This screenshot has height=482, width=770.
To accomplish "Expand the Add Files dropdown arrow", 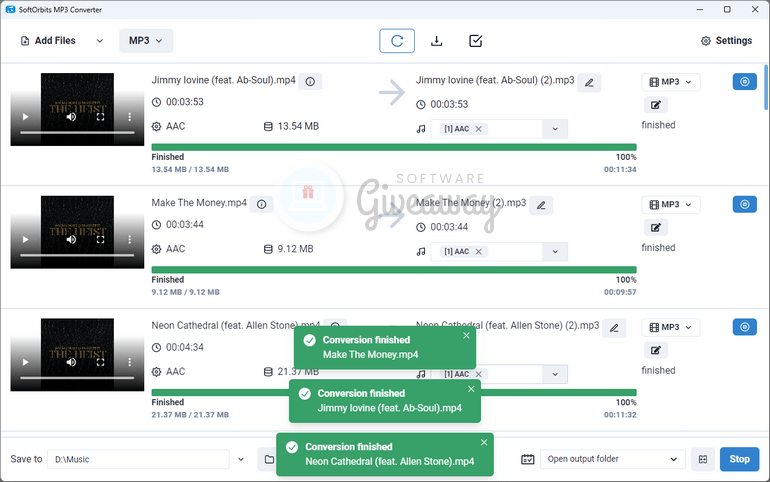I will (x=100, y=41).
